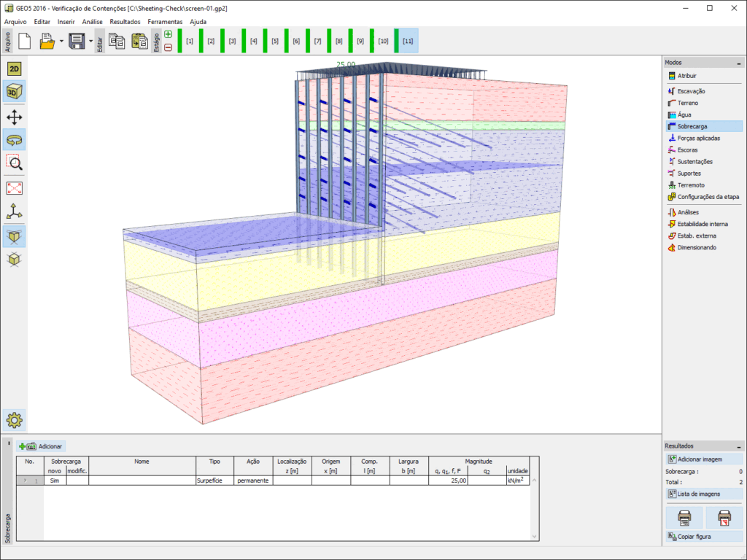Screen dimensions: 747x560
Task: Select the pan move tool
Action: tap(15, 117)
